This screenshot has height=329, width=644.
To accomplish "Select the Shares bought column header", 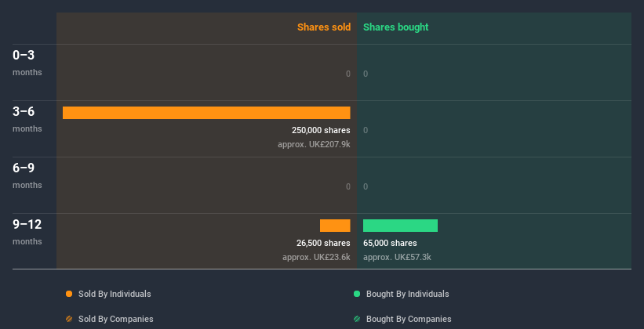I will tap(395, 27).
